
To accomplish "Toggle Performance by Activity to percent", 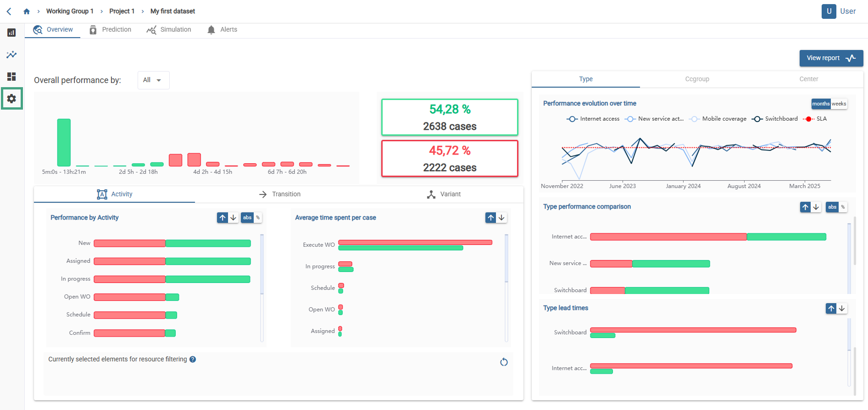I will (x=258, y=217).
